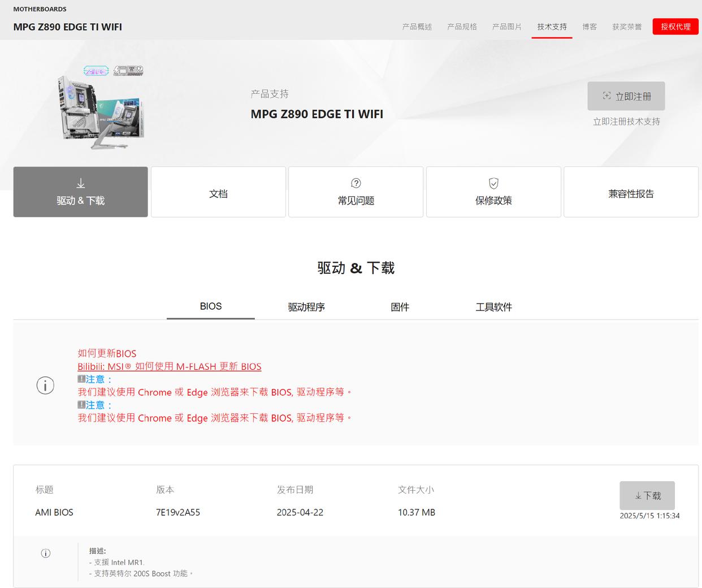Switch to the 固件 tab

[400, 307]
